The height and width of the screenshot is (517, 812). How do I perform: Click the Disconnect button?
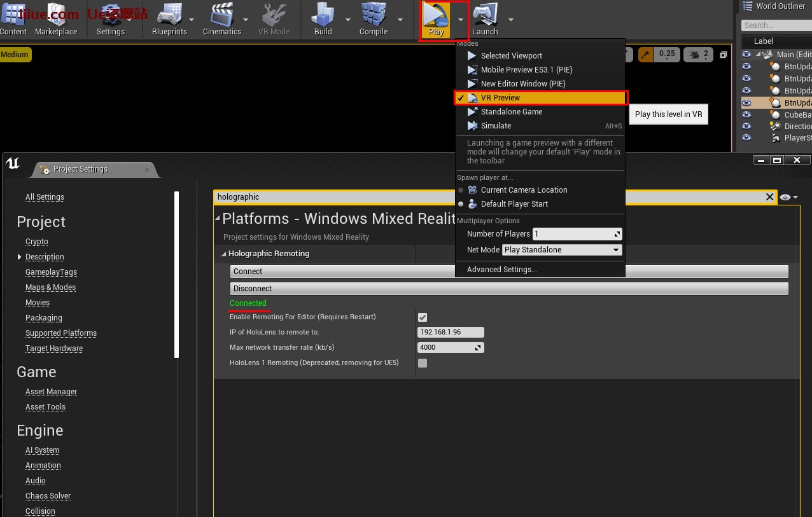(x=509, y=289)
